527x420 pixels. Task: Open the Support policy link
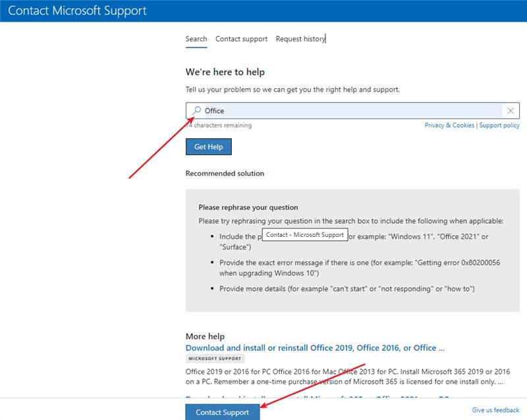[x=499, y=125]
